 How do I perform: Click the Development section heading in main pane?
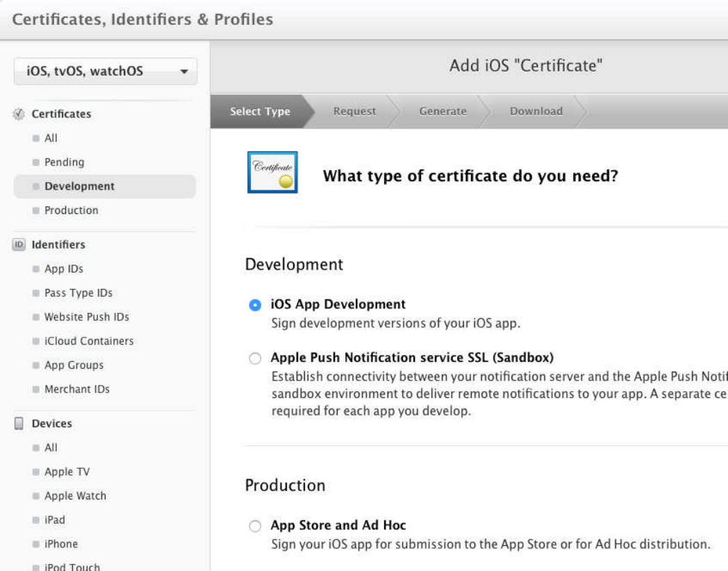click(x=294, y=264)
